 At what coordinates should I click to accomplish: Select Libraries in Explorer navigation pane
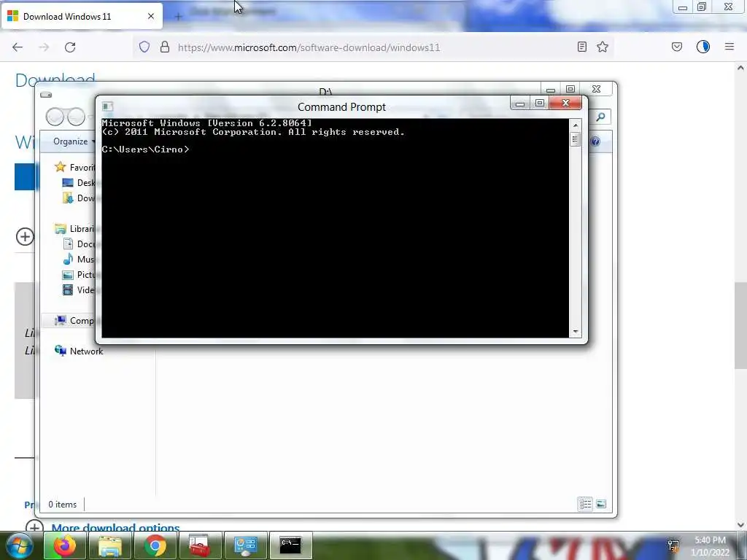[x=75, y=228]
